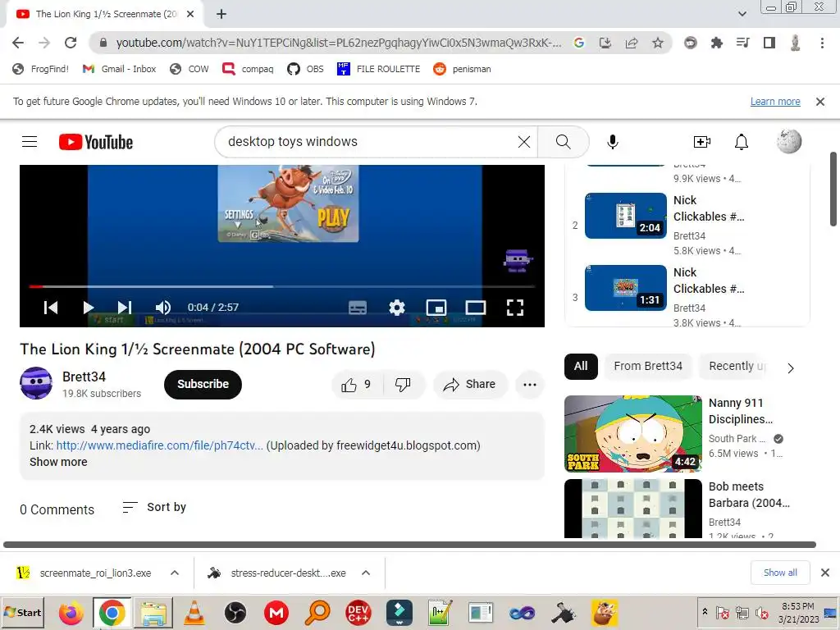The image size is (840, 630).
Task: Open Windows Start menu
Action: pos(23,612)
